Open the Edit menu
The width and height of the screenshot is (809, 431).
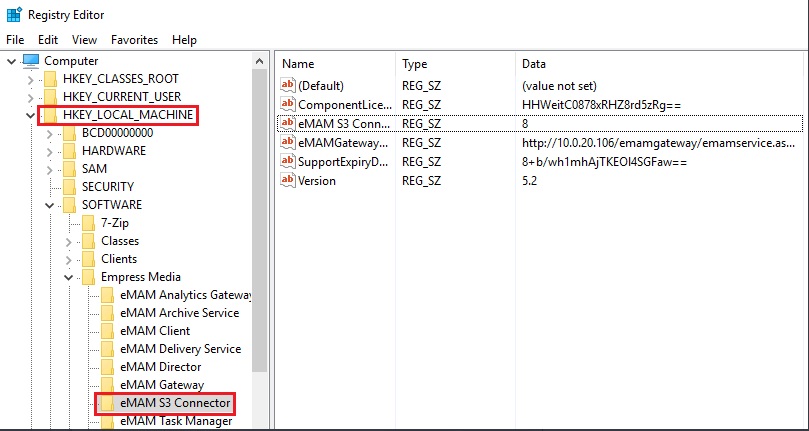click(48, 40)
